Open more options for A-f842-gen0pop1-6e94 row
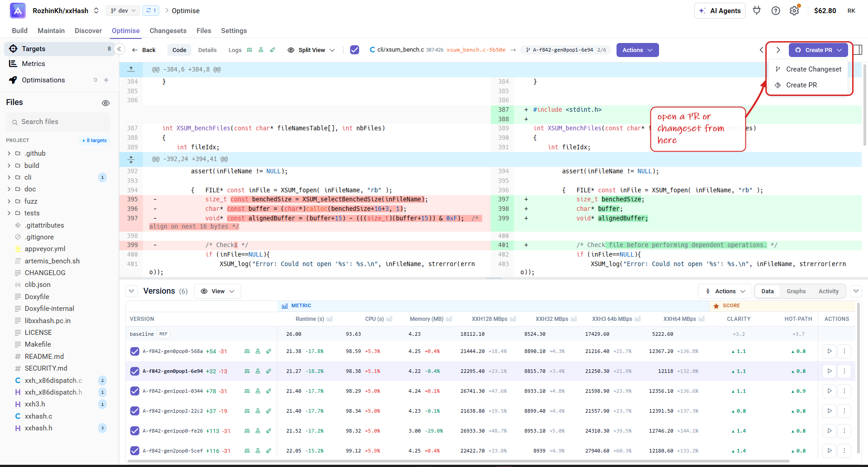Image resolution: width=868 pixels, height=467 pixels. 844,371
